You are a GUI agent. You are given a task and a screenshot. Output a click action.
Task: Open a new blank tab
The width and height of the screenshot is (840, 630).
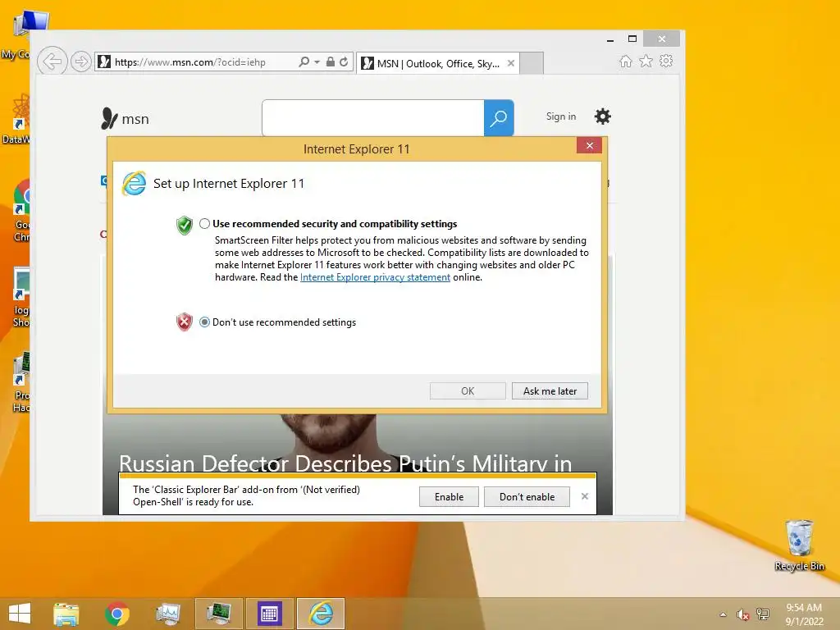[x=532, y=63]
